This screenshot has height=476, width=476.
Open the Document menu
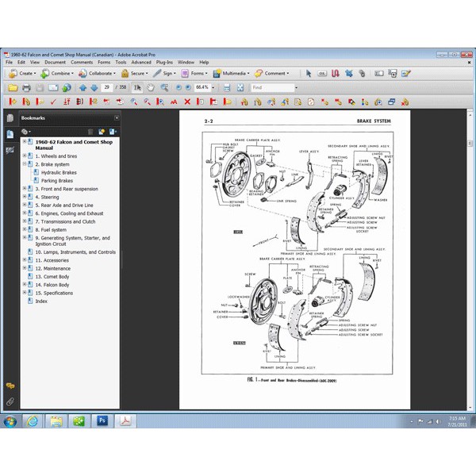(x=55, y=62)
